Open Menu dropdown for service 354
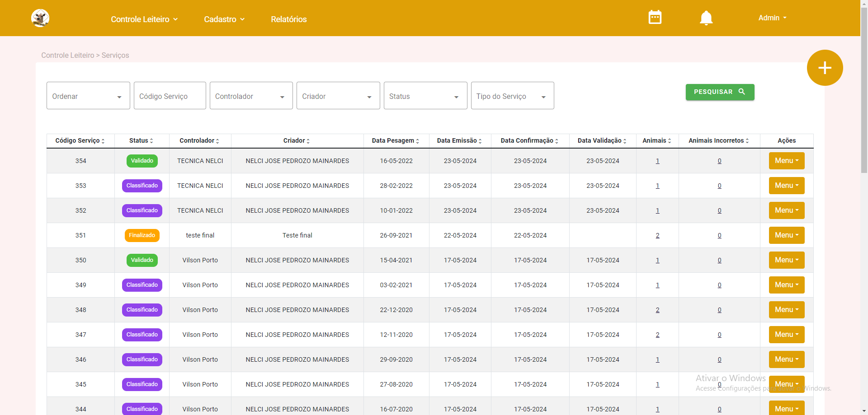 pos(787,161)
